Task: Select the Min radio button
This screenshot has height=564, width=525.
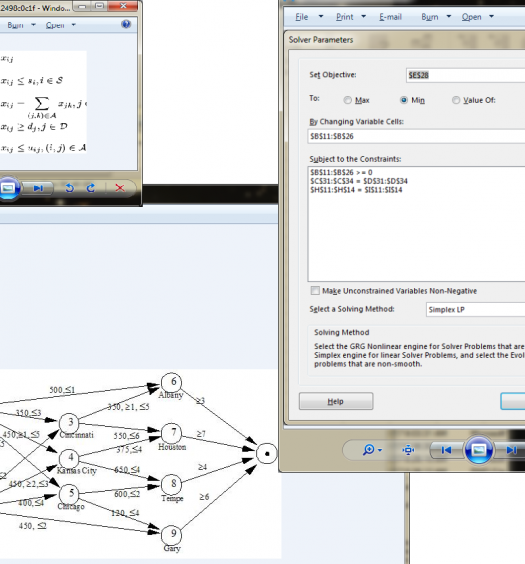Action: [404, 100]
